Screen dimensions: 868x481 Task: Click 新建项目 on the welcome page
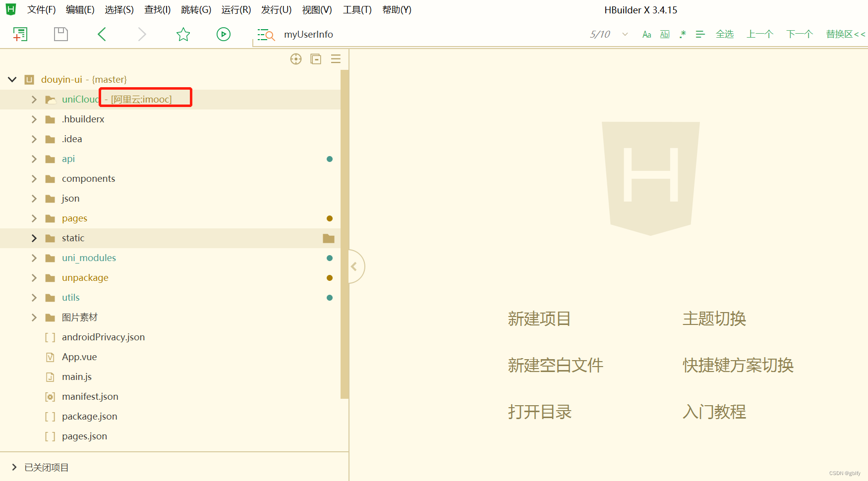[539, 319]
